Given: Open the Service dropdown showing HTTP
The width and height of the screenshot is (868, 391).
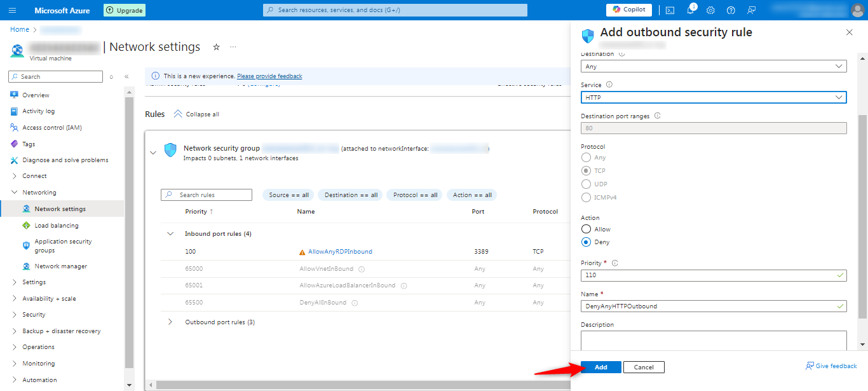Looking at the screenshot, I should (x=713, y=97).
